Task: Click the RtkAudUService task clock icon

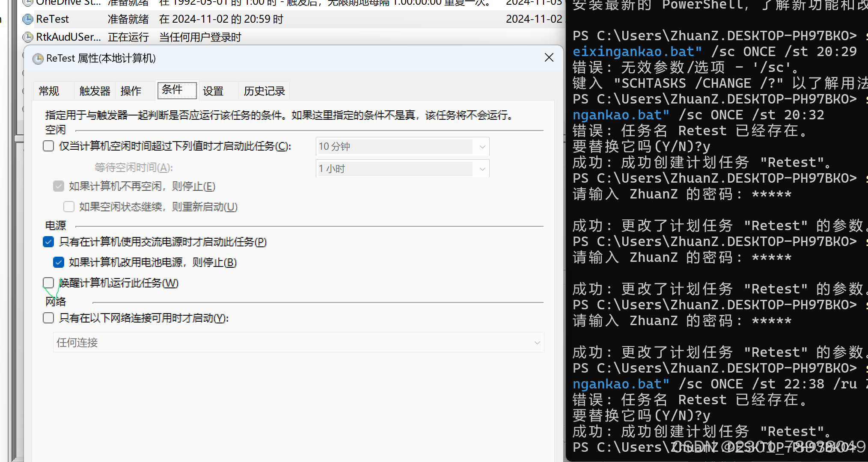Action: 28,37
